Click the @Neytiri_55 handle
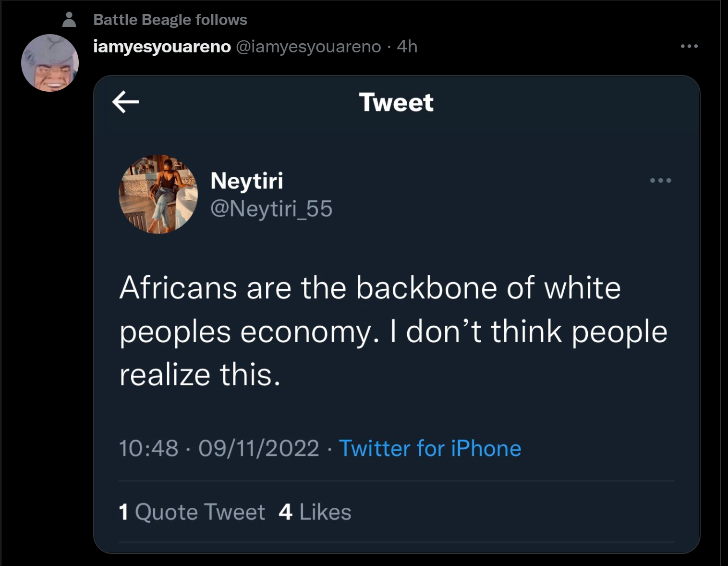Viewport: 728px width, 566px height. pos(271,209)
